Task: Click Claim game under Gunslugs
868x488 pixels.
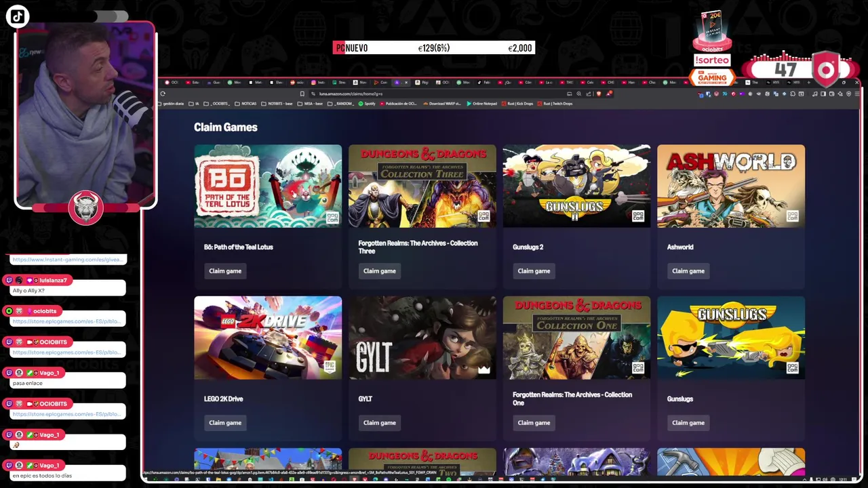Action: pyautogui.click(x=688, y=423)
